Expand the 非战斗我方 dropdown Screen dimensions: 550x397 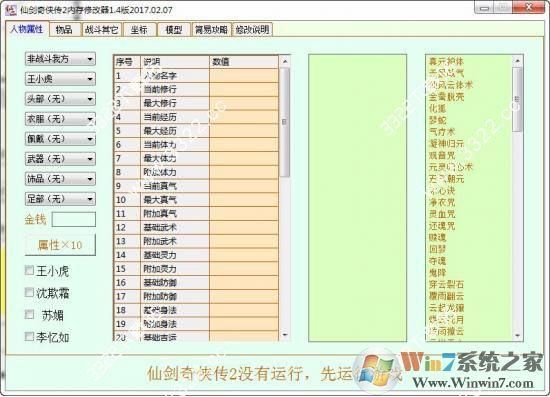[60, 59]
